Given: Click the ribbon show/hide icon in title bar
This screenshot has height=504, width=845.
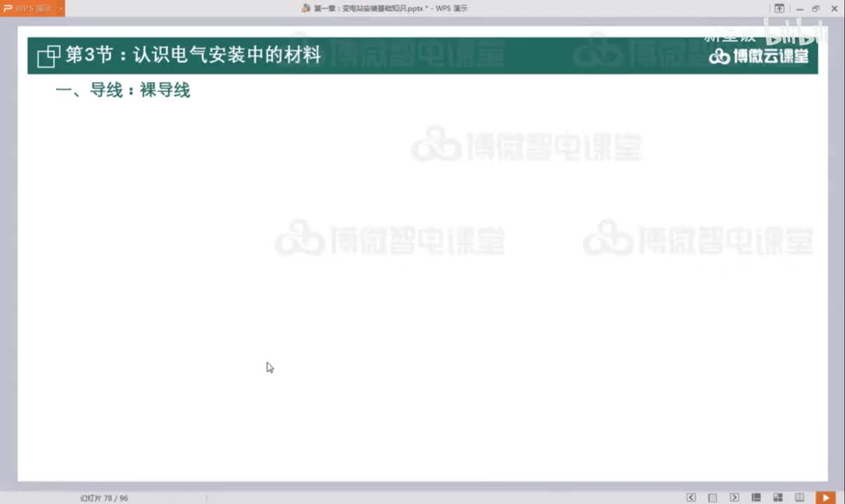Looking at the screenshot, I should point(779,8).
